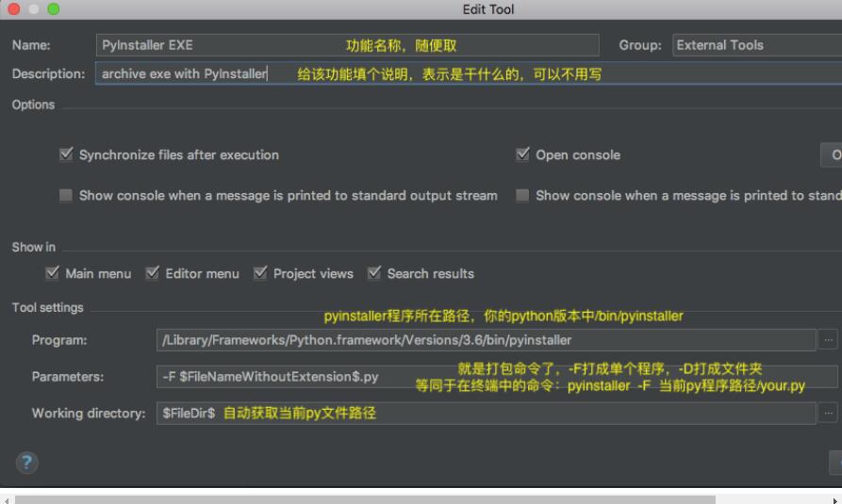Toggle the Project views checkbox
842x504 pixels.
pos(260,273)
